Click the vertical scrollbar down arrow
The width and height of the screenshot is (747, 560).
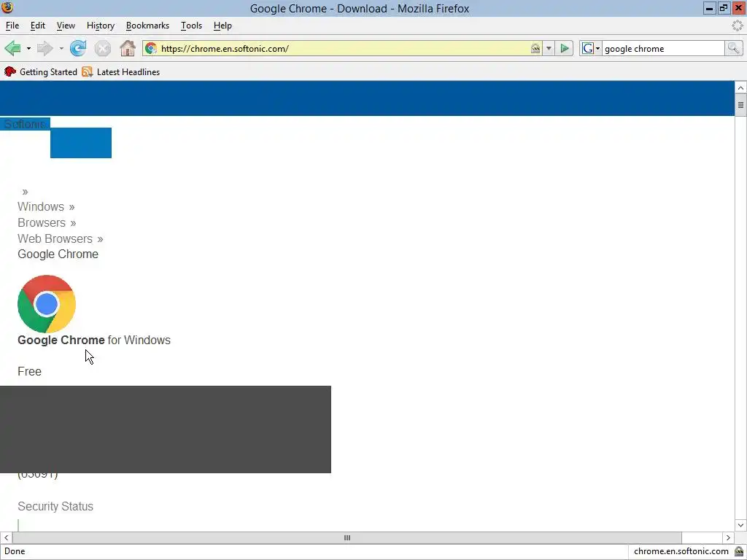click(740, 525)
